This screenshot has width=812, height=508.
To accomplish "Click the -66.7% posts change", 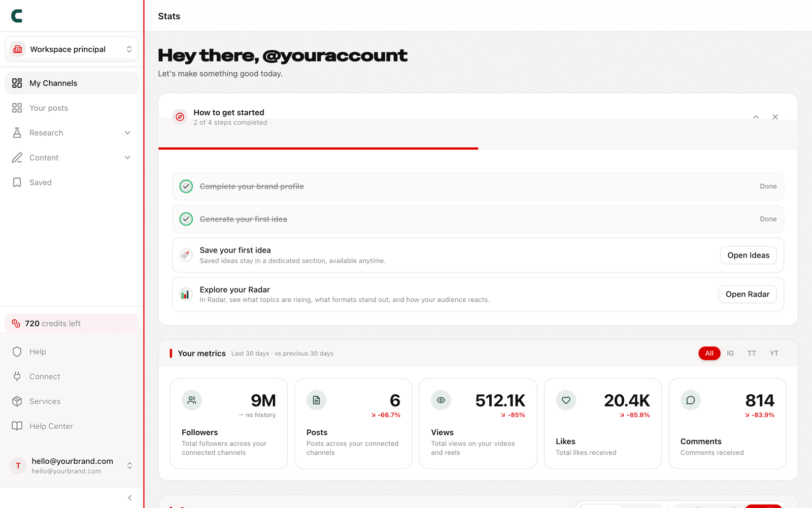I will (x=386, y=415).
